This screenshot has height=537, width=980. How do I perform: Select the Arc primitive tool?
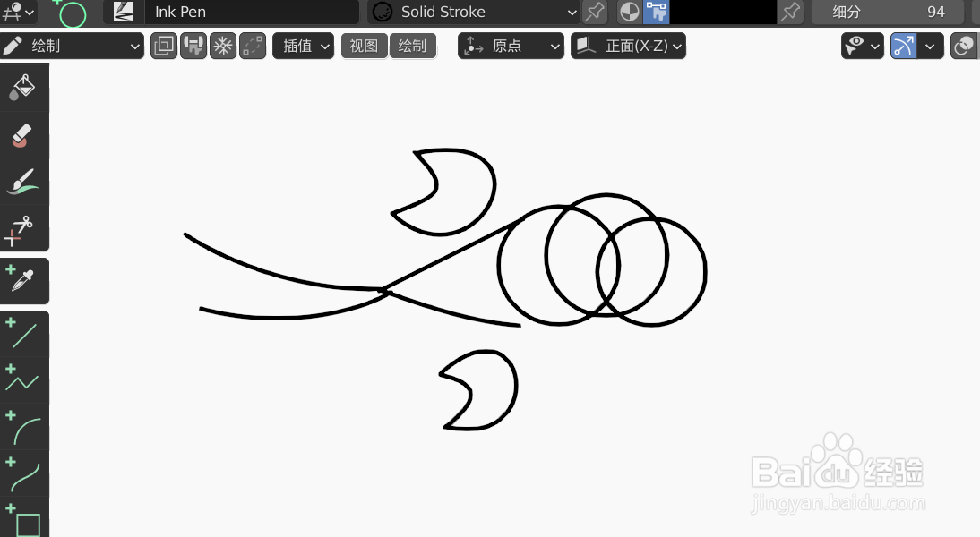[x=23, y=427]
